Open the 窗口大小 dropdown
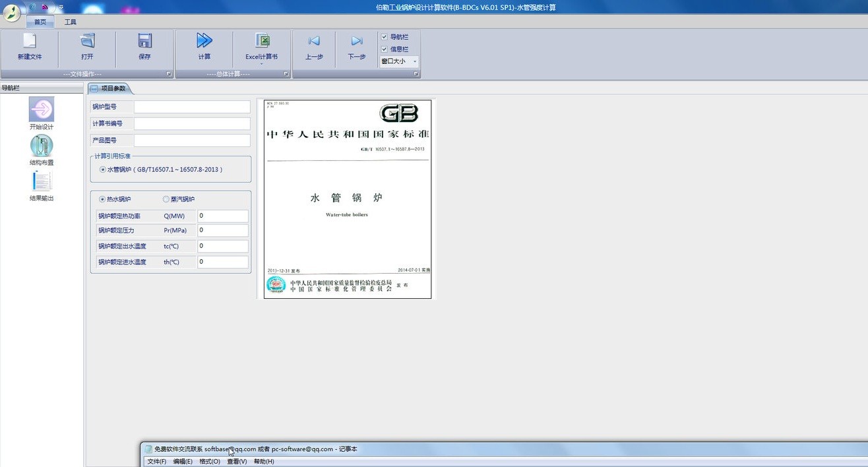This screenshot has height=467, width=868. [x=414, y=61]
